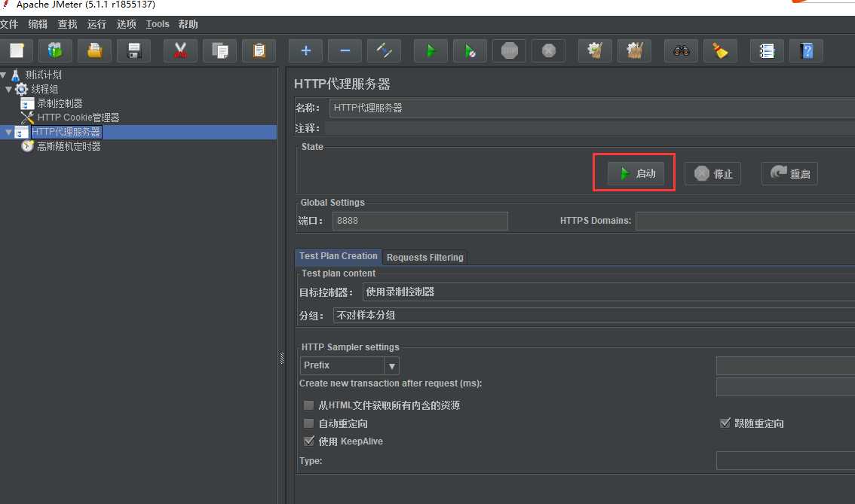Open the 编辑 menu

(38, 24)
